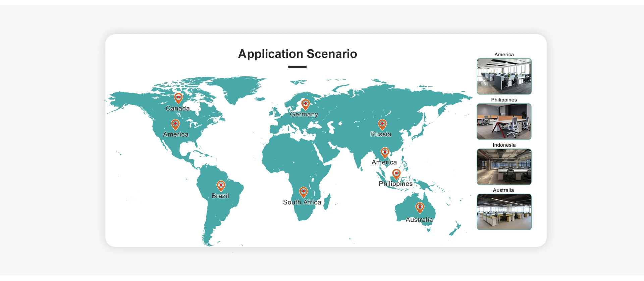Click the Canada location pin marker
The height and width of the screenshot is (281, 644).
pos(178,98)
